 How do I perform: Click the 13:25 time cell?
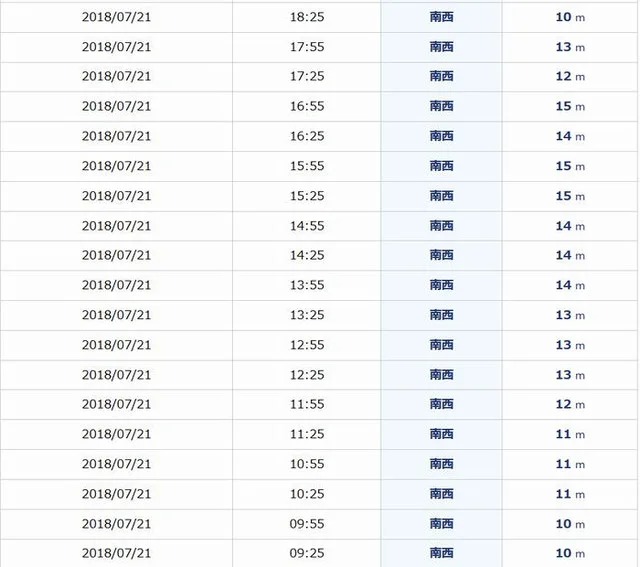tap(307, 315)
